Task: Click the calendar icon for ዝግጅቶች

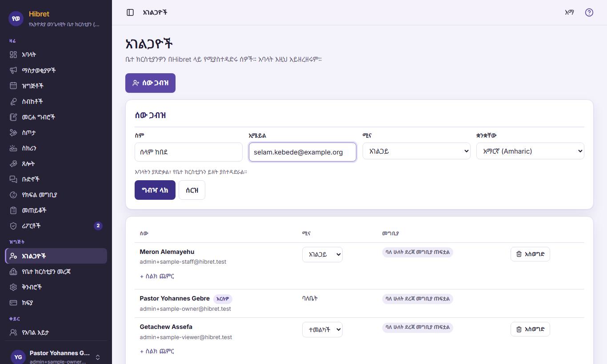Action: tap(13, 86)
